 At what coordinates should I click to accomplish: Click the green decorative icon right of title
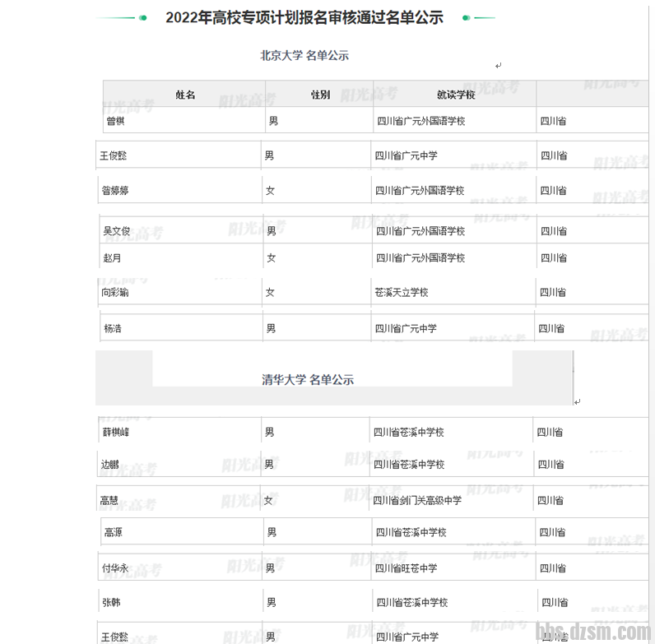pos(467,17)
